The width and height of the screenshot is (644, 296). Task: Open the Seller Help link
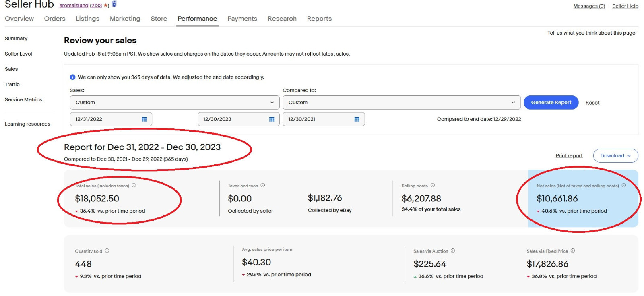pyautogui.click(x=625, y=6)
